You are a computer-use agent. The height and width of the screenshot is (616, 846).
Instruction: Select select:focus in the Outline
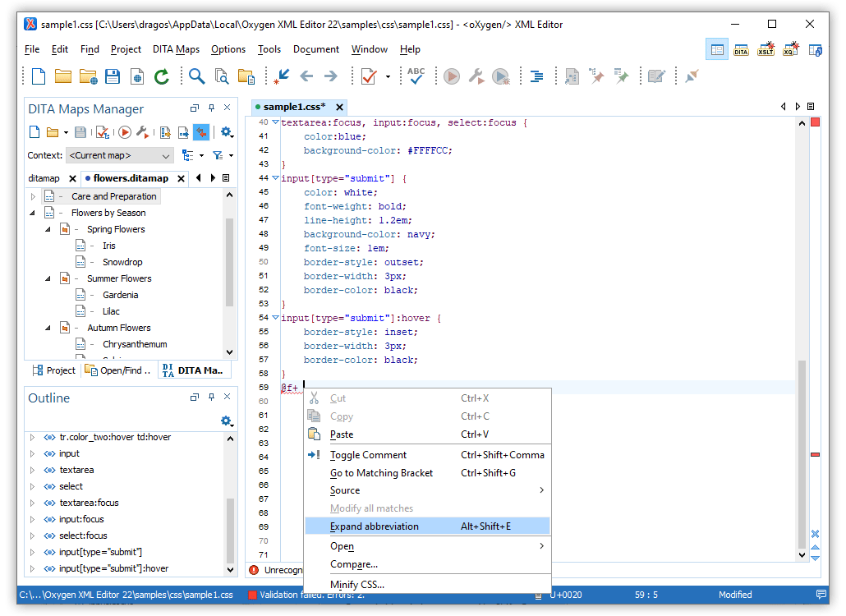[83, 536]
